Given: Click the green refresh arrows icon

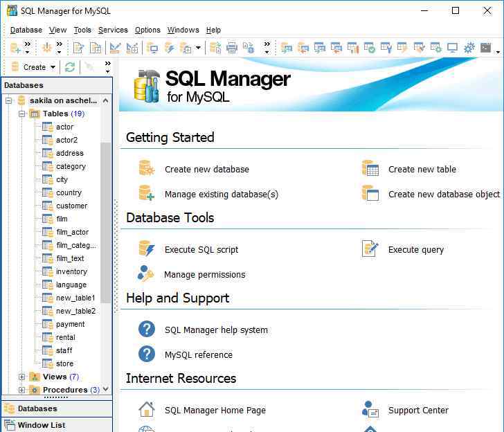Looking at the screenshot, I should point(70,67).
